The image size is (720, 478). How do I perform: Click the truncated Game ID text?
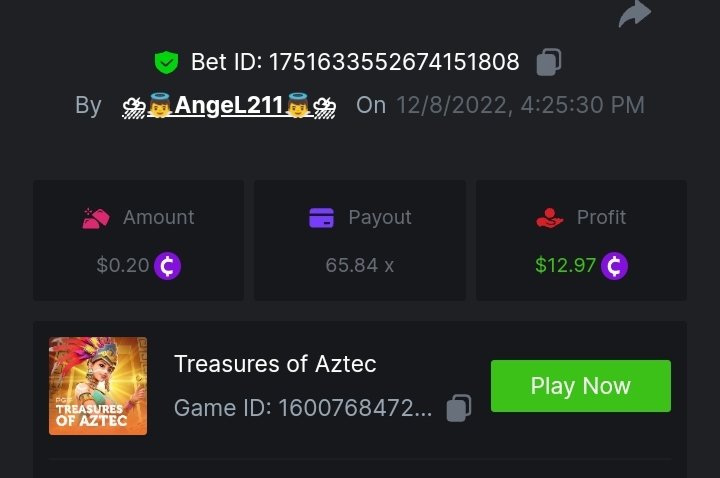303,408
